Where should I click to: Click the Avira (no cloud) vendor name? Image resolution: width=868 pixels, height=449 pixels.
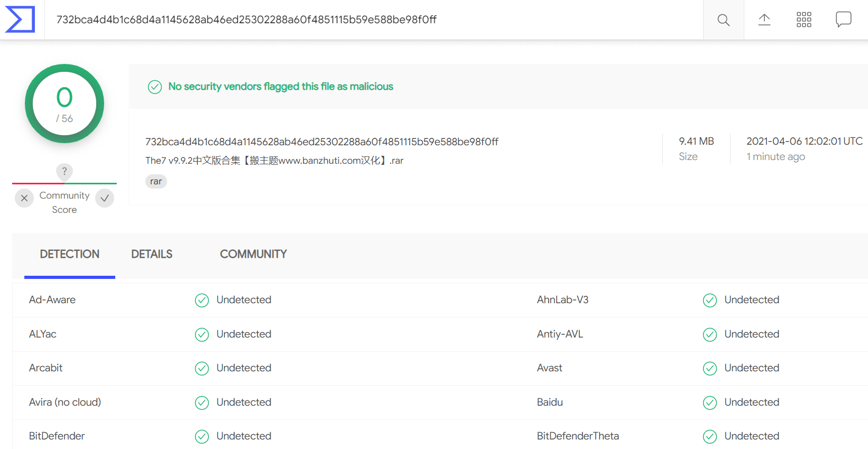coord(65,402)
